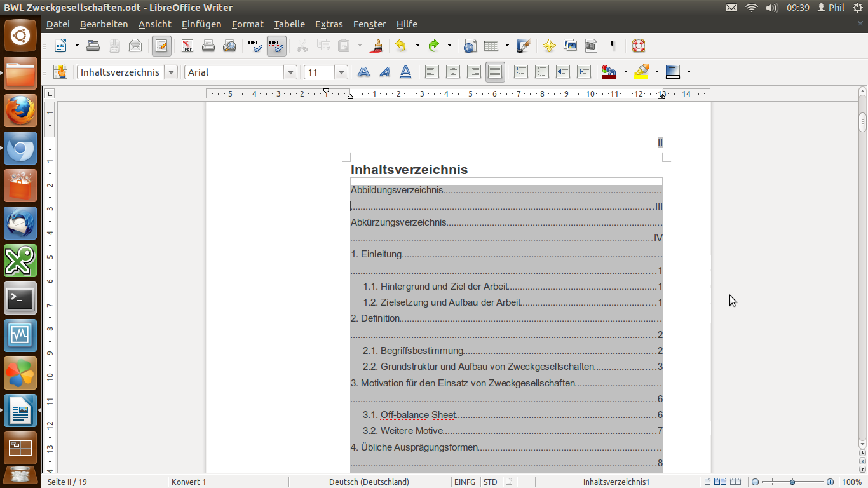
Task: Redo the last undone action
Action: click(x=434, y=46)
